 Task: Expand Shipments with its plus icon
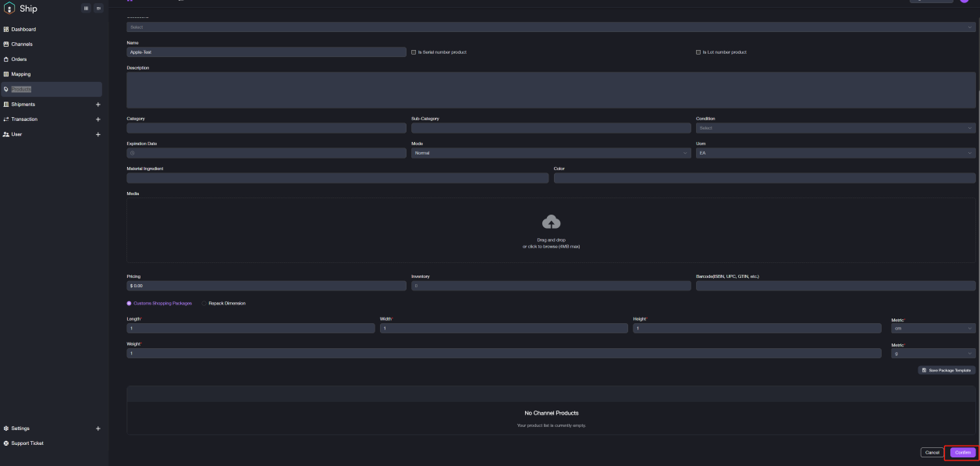click(98, 105)
